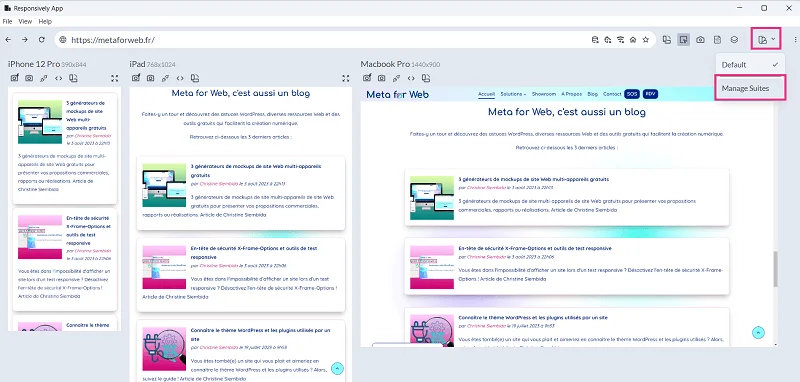The width and height of the screenshot is (800, 382).
Task: Open the mockup generators thumbnail in the Macbook preview
Action: click(x=432, y=198)
